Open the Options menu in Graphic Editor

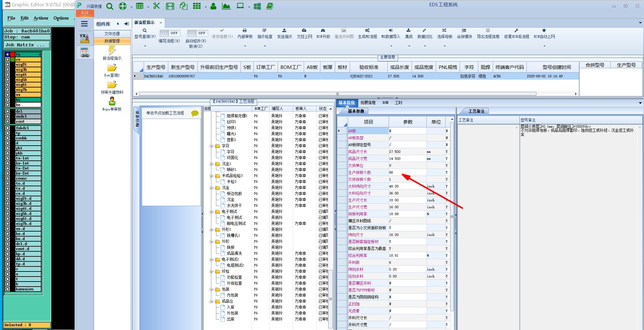(x=61, y=18)
